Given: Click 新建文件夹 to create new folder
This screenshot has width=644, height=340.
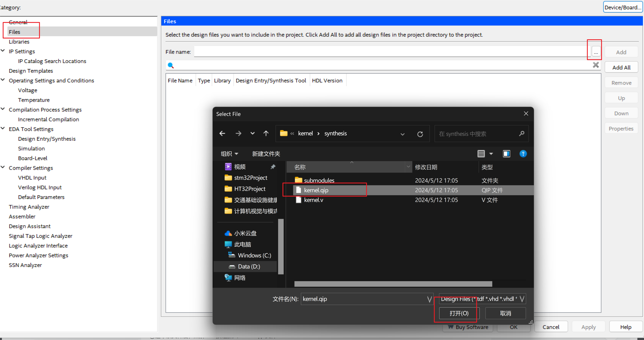Looking at the screenshot, I should [266, 154].
